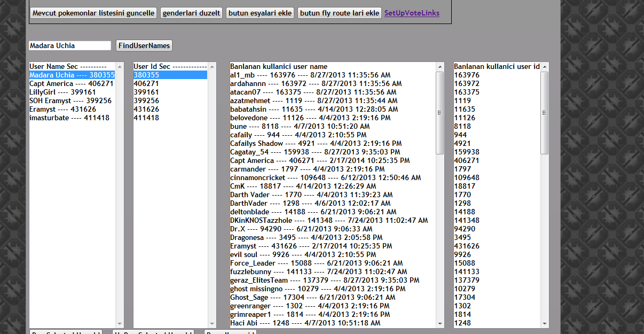Select 163976 in banned user id list

coord(467,75)
